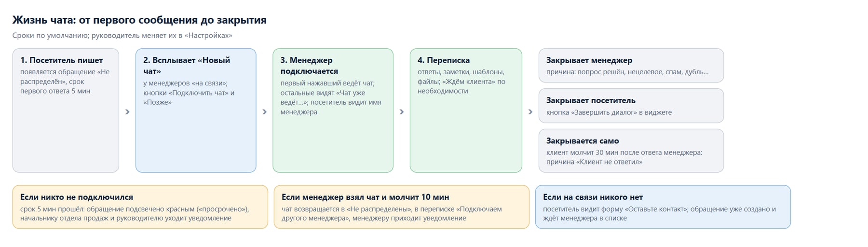Image resolution: width=868 pixels, height=247 pixels.
Task: Open the '2. Всплывает «Новый чат»' step card
Action: click(x=196, y=110)
